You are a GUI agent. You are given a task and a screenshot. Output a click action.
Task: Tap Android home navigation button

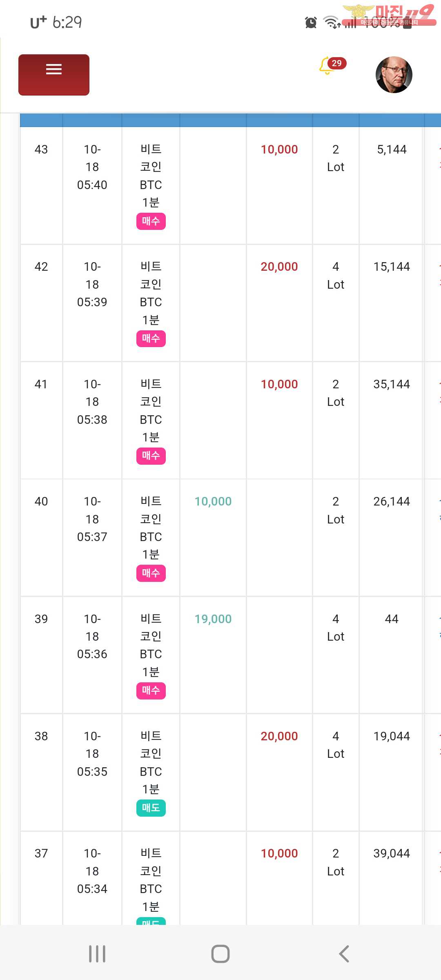coord(220,954)
